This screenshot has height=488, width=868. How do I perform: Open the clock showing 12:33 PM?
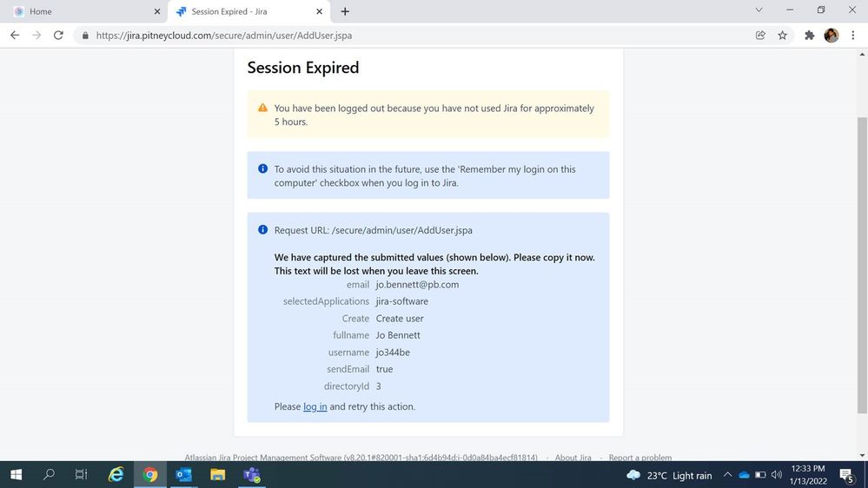point(808,475)
